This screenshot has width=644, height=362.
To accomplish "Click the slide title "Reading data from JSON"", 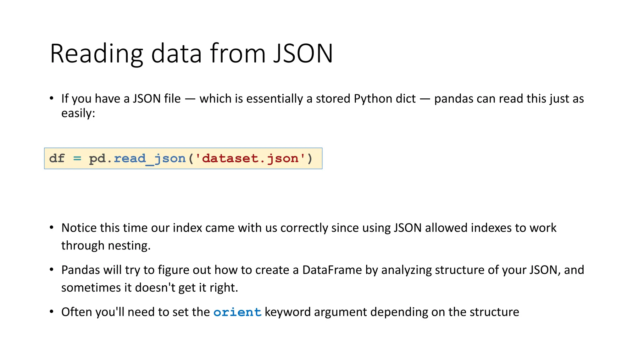I will (x=191, y=53).
